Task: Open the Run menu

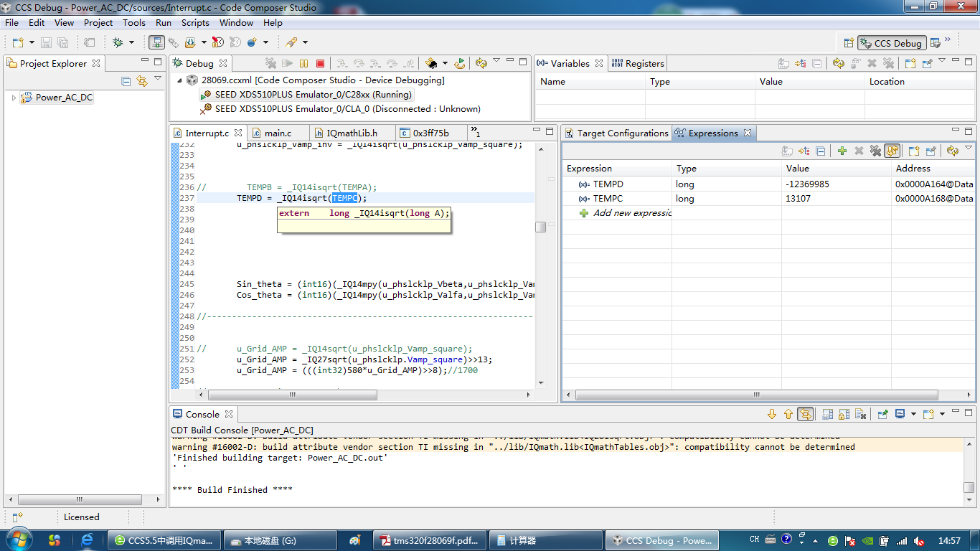Action: pyautogui.click(x=163, y=23)
